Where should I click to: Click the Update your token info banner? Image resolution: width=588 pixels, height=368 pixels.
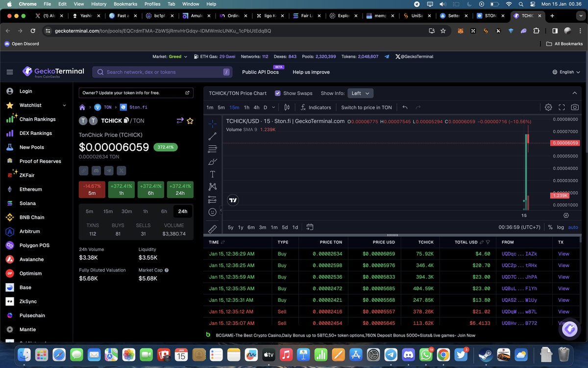pyautogui.click(x=136, y=93)
